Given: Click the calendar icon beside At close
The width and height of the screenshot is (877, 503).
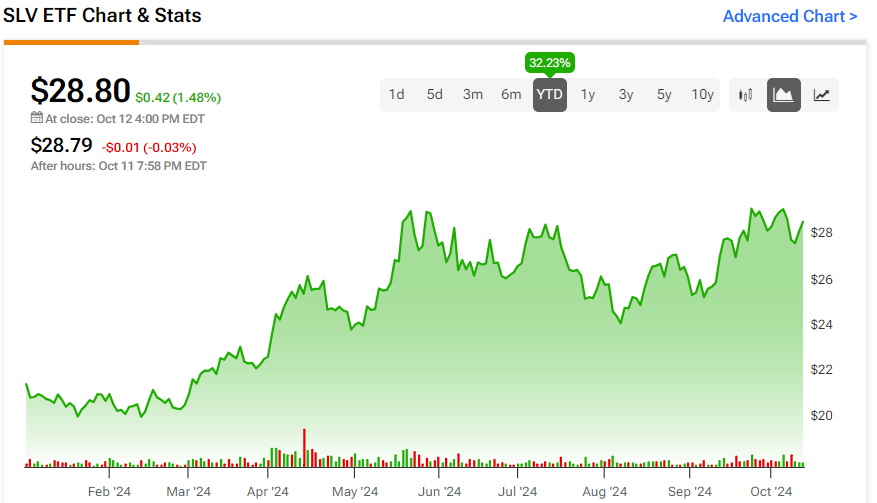Looking at the screenshot, I should (36, 118).
